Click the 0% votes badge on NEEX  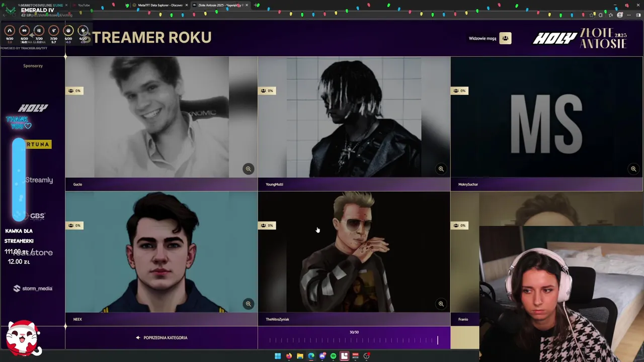tap(74, 225)
